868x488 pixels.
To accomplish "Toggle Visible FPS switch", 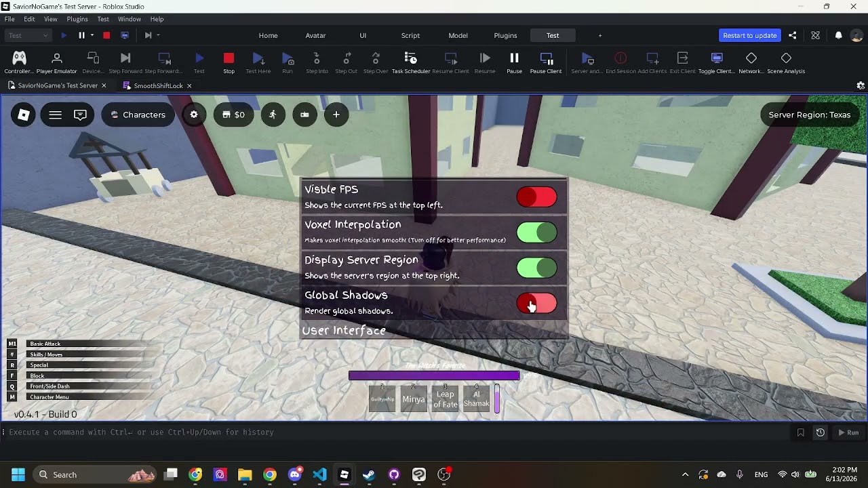I will point(536,197).
